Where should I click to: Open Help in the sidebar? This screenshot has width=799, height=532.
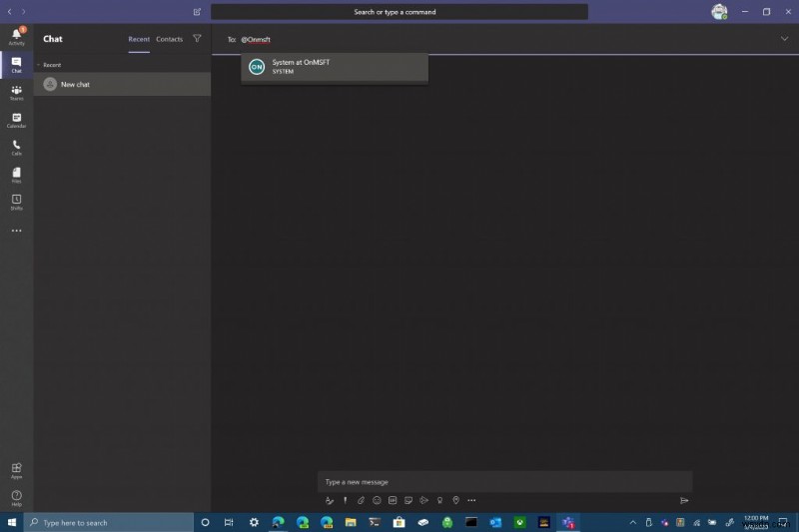[16, 498]
